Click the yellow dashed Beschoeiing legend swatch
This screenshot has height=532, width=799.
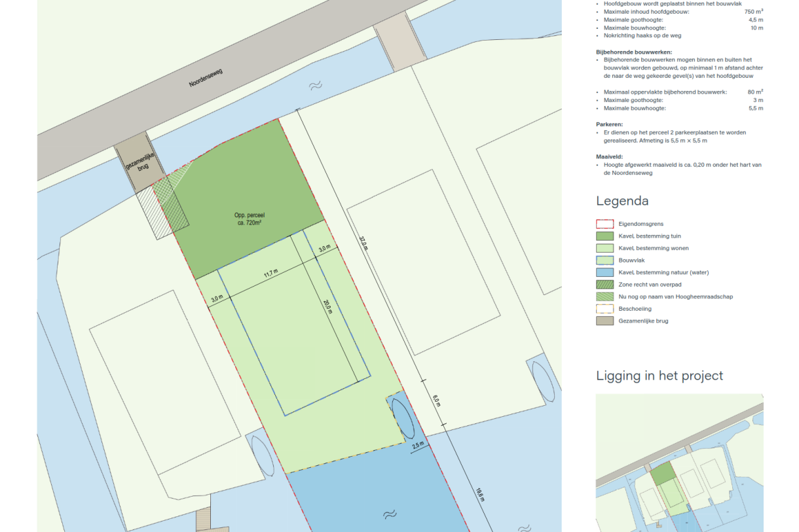pos(604,309)
